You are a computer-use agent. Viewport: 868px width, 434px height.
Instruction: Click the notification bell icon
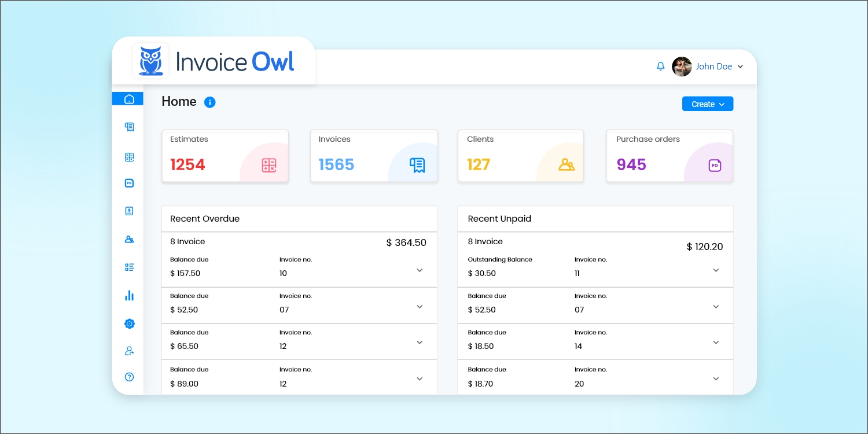(660, 67)
